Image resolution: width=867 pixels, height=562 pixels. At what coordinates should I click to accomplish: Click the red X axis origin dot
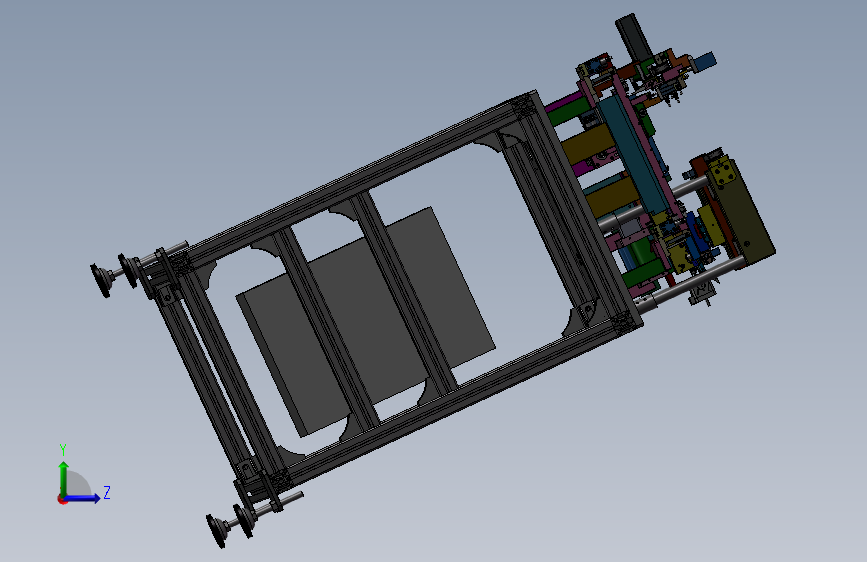click(61, 499)
